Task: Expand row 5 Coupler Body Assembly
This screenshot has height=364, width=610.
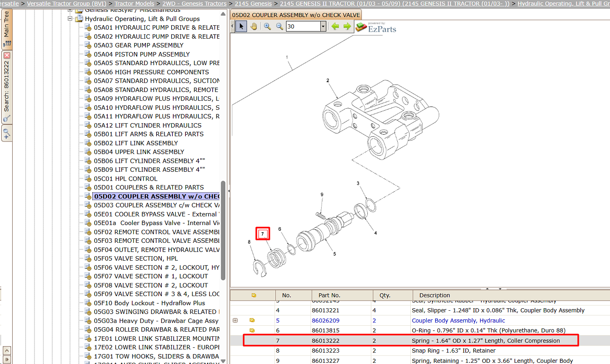Action: click(x=235, y=320)
